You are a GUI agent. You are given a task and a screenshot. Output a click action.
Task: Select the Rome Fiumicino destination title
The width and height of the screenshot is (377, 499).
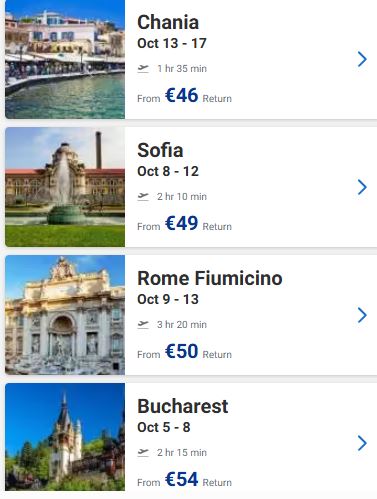210,278
